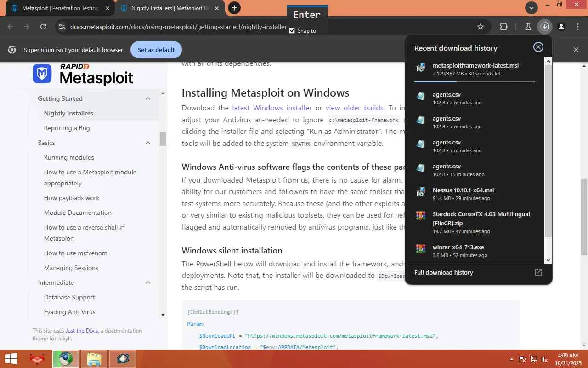588x368 pixels.
Task: Click the Set as default button
Action: tap(156, 50)
